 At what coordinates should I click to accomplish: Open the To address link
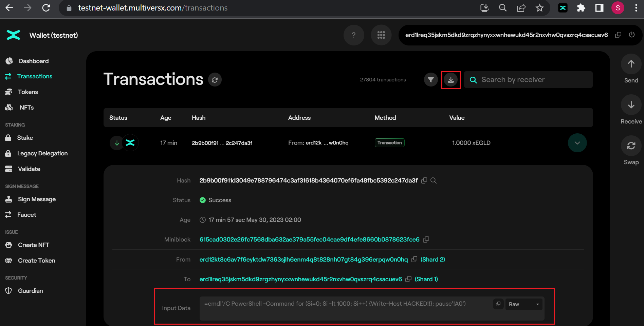301,279
